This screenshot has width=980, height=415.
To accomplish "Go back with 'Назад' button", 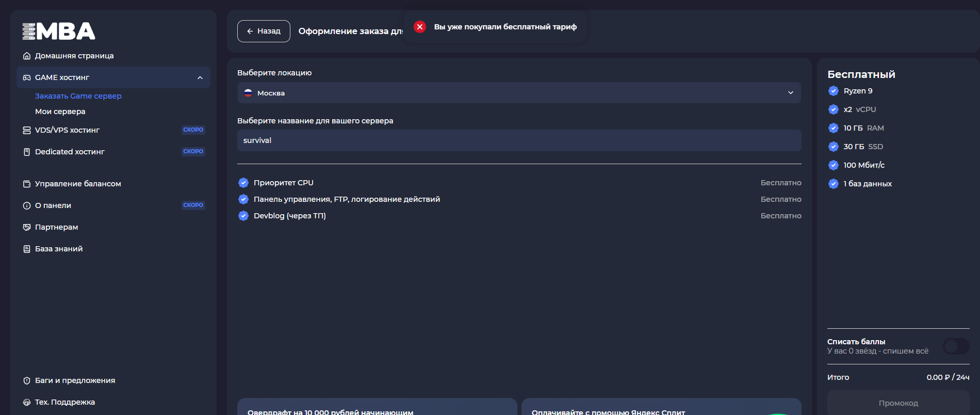I will 264,31.
